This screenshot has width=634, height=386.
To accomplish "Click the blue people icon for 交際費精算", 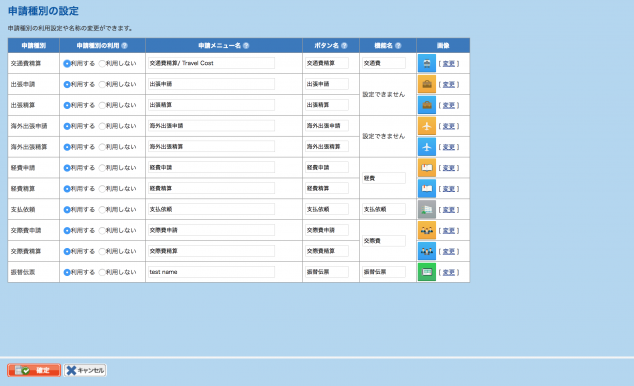I will tap(427, 251).
